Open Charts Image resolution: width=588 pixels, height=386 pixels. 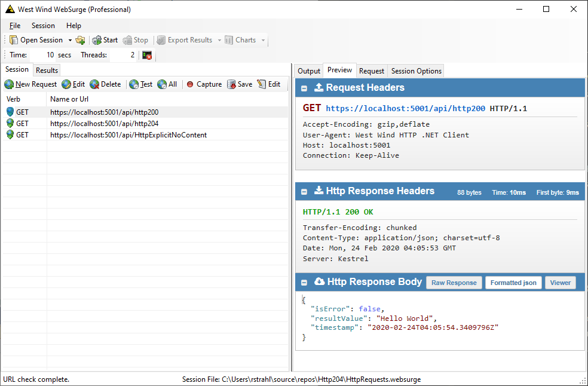[x=240, y=40]
